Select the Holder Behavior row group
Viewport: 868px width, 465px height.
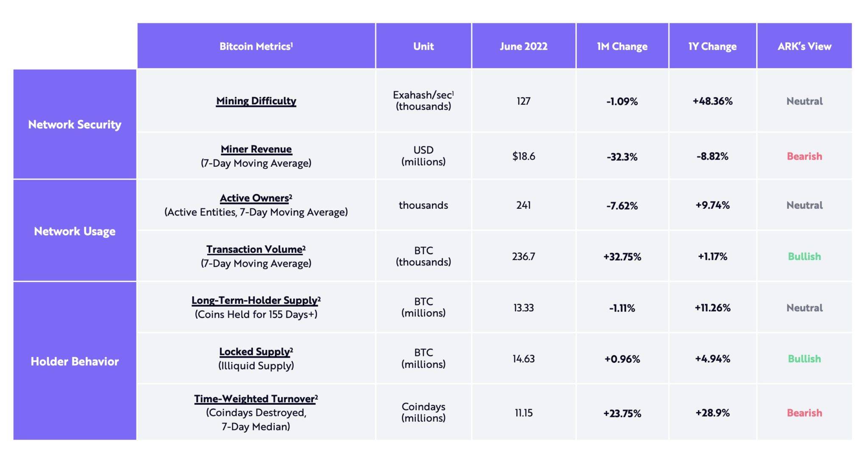click(75, 361)
